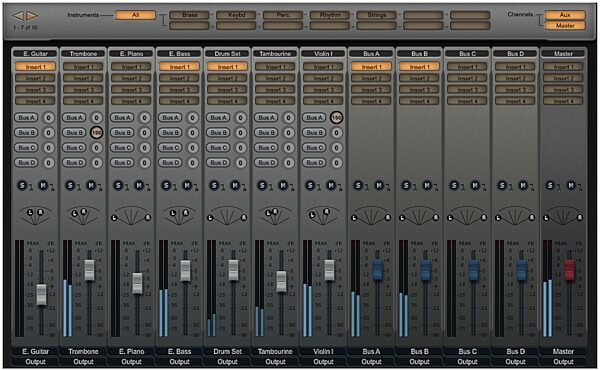This screenshot has height=370, width=600.
Task: Select the Drum Set channel name header
Action: (x=227, y=54)
